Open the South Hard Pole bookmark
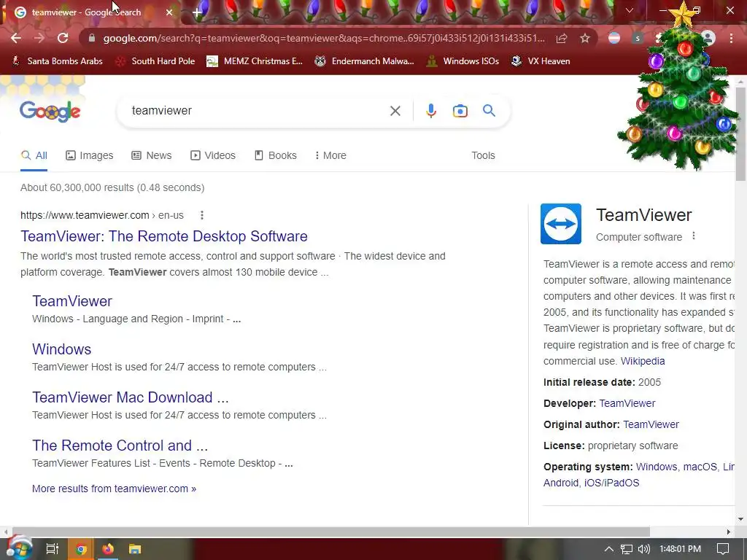747x560 pixels. coord(155,61)
